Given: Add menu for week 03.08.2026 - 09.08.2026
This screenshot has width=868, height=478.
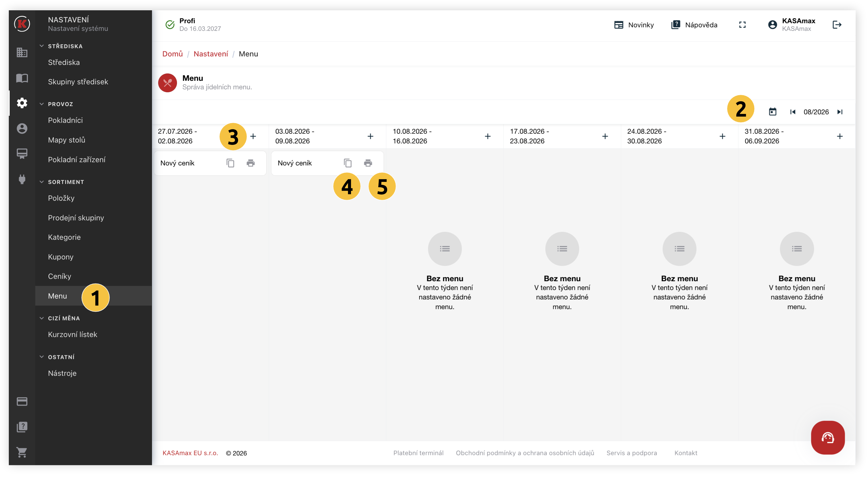Looking at the screenshot, I should [370, 136].
